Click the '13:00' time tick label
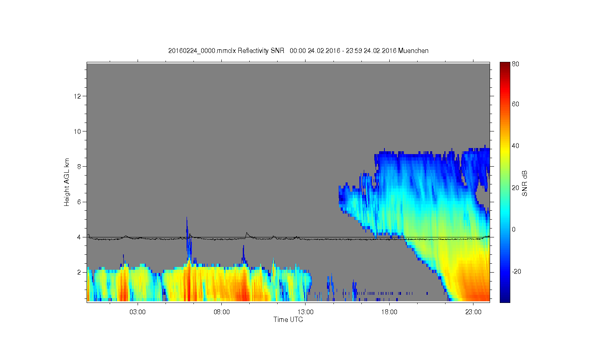Screen dimensions: 607x364 [x=306, y=312]
